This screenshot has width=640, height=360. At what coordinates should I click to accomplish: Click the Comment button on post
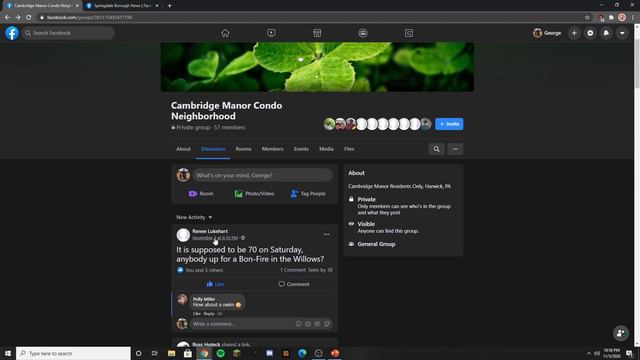294,284
